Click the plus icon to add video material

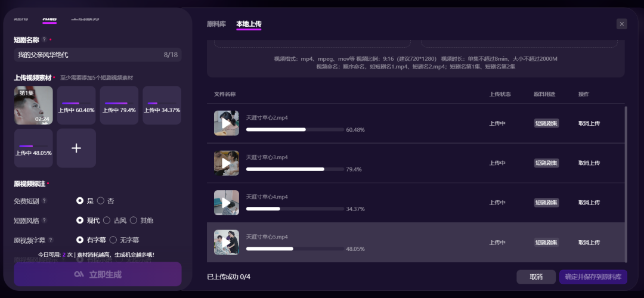point(76,148)
